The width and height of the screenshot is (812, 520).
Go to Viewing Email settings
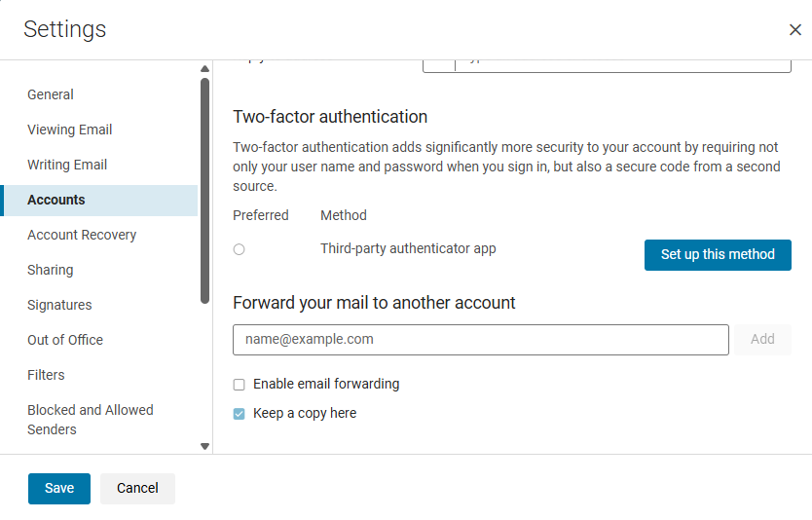tap(70, 130)
